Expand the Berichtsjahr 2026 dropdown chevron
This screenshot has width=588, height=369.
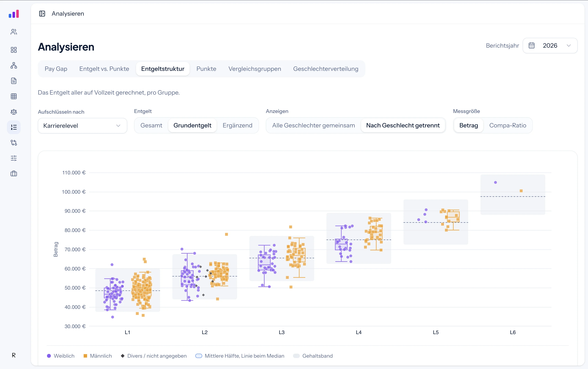pos(569,46)
